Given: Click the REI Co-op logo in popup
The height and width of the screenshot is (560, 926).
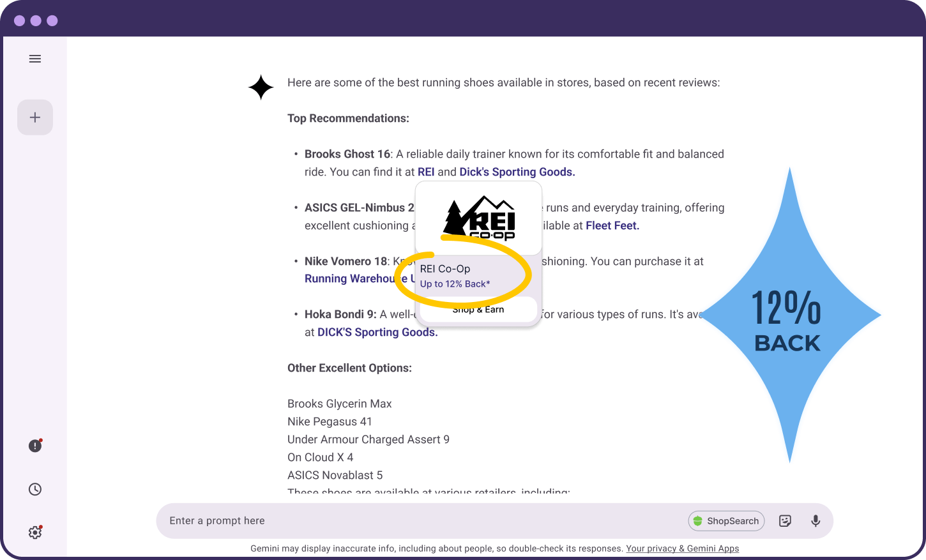Looking at the screenshot, I should pyautogui.click(x=479, y=218).
